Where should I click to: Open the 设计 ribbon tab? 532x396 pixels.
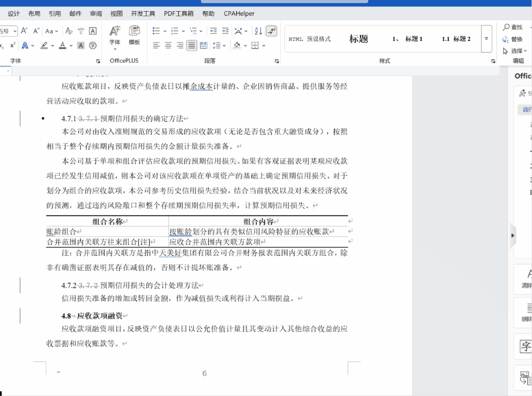click(14, 14)
